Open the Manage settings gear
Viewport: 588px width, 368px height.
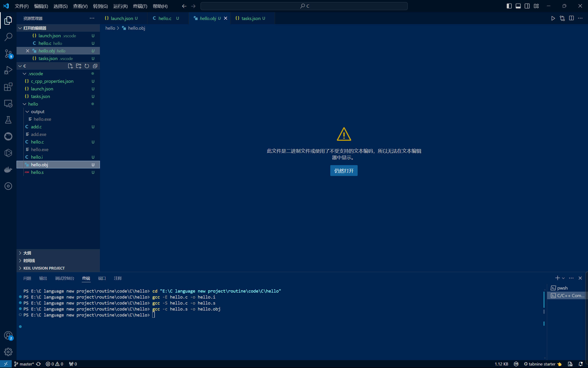[x=8, y=352]
